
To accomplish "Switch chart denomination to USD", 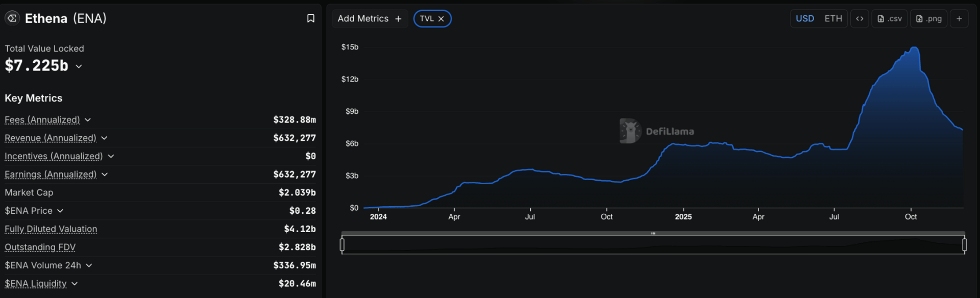I will click(805, 19).
